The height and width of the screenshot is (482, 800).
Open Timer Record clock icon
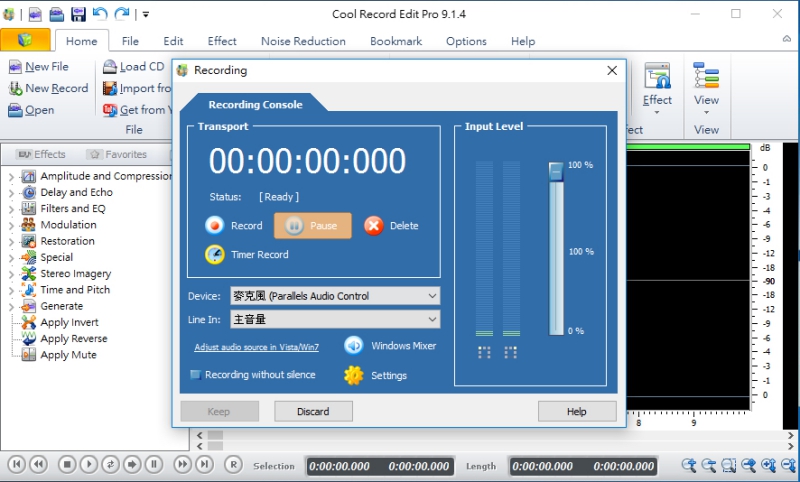[x=214, y=255]
